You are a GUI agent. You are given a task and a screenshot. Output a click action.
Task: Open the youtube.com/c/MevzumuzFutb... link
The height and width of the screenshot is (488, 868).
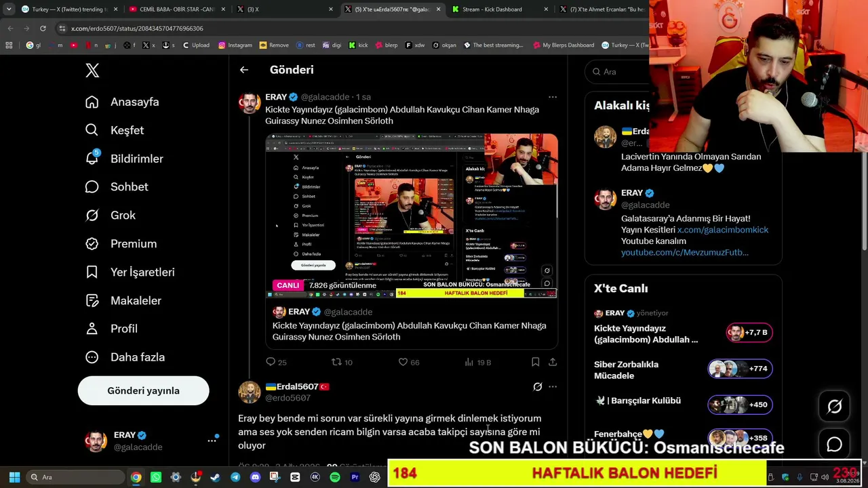click(x=685, y=252)
